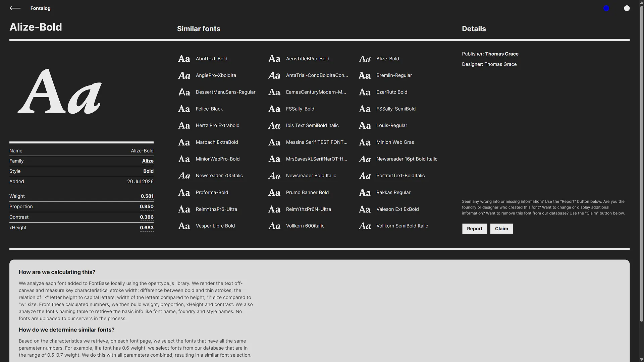Open the Prumo Banner Bold font link

(307, 192)
